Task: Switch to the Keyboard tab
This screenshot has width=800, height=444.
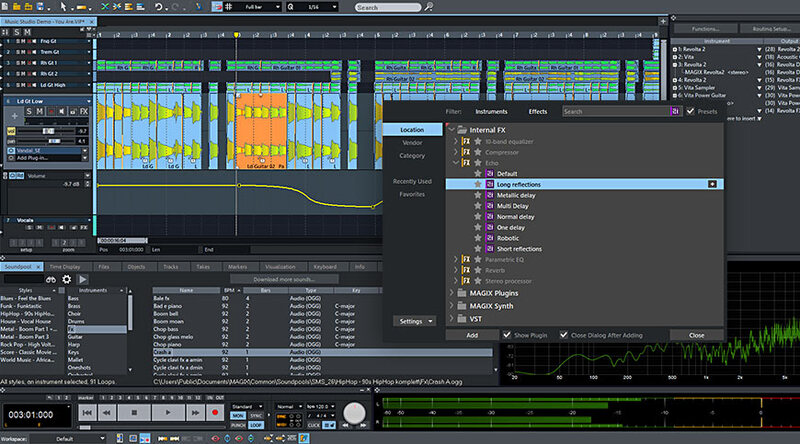Action: [325, 267]
